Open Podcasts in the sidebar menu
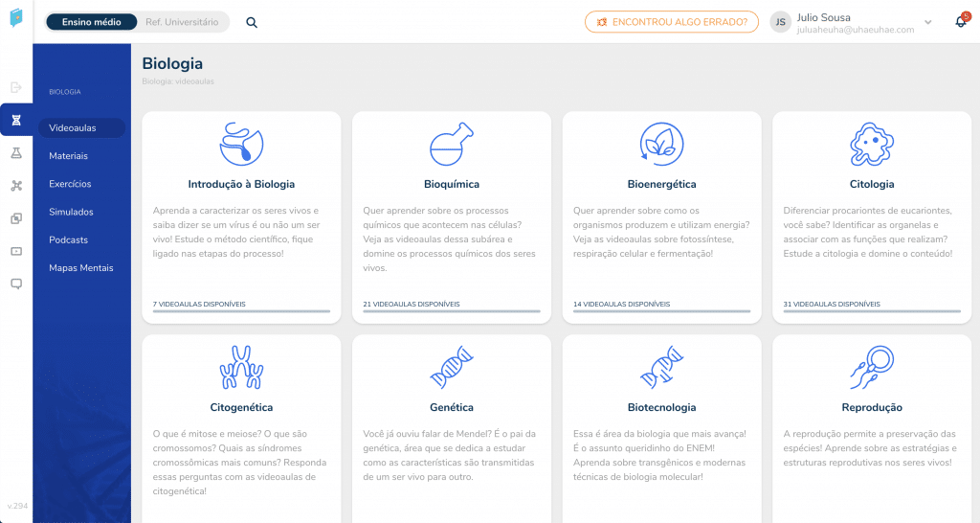980x523 pixels. coord(69,240)
